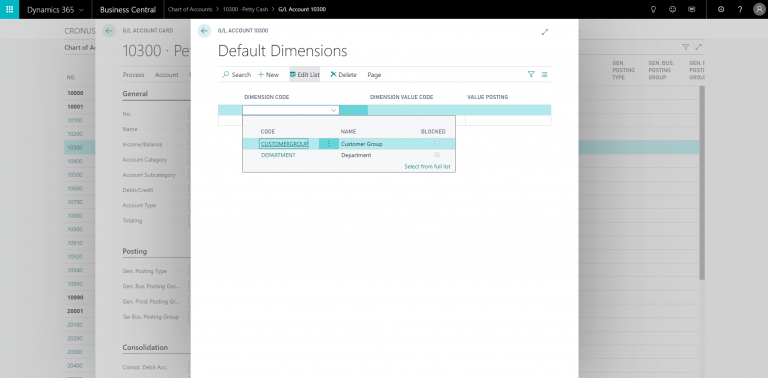The width and height of the screenshot is (768, 378).
Task: Open the settings gear icon
Action: pyautogui.click(x=721, y=9)
